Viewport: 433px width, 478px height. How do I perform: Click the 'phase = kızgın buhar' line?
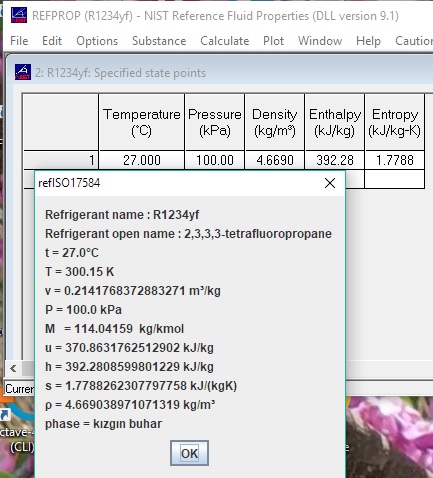103,424
